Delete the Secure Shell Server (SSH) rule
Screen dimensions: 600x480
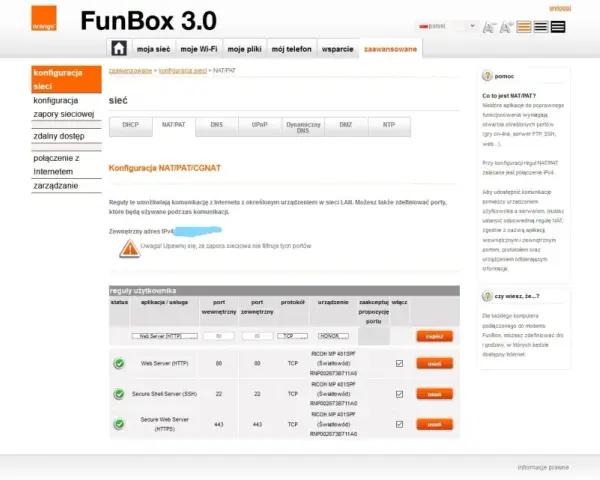pos(435,394)
